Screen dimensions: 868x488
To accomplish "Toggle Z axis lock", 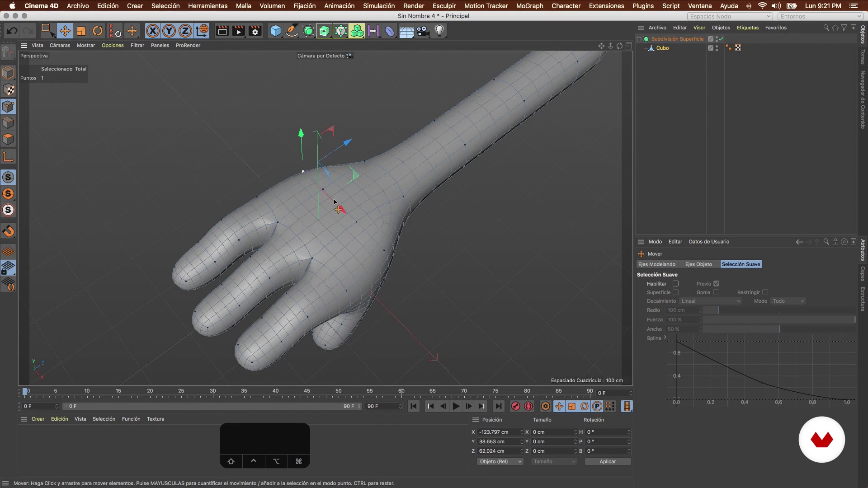I will click(x=185, y=31).
